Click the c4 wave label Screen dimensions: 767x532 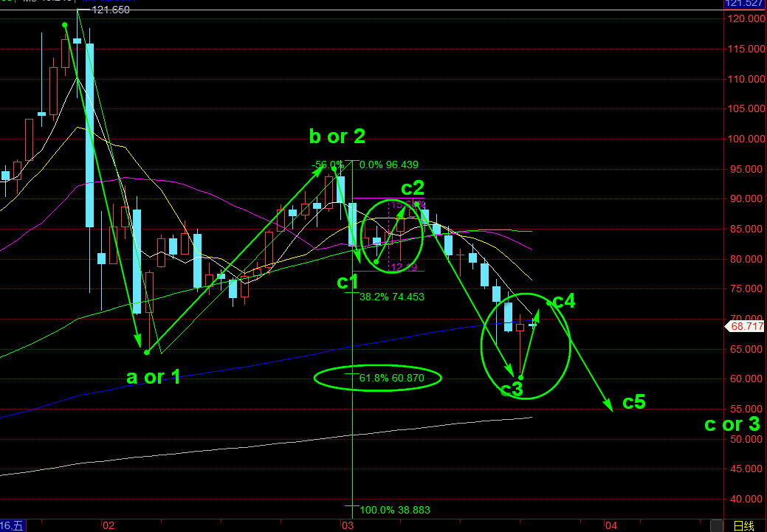pyautogui.click(x=564, y=301)
